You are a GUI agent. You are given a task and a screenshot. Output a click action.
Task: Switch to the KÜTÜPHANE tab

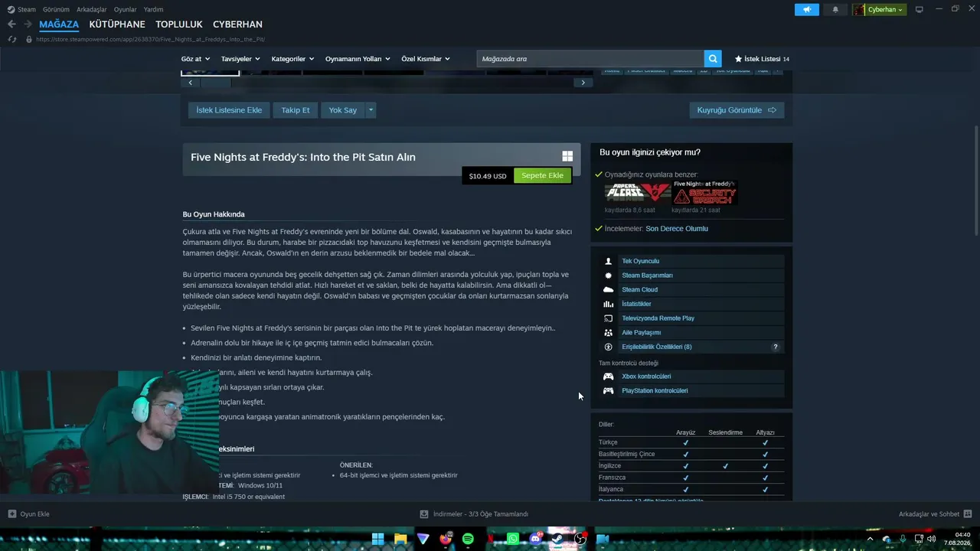tap(117, 24)
